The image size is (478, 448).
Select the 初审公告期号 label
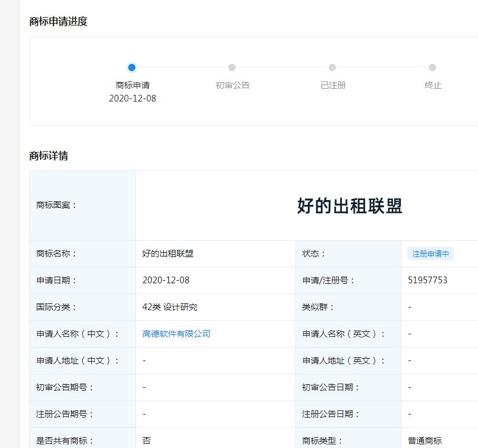point(64,387)
